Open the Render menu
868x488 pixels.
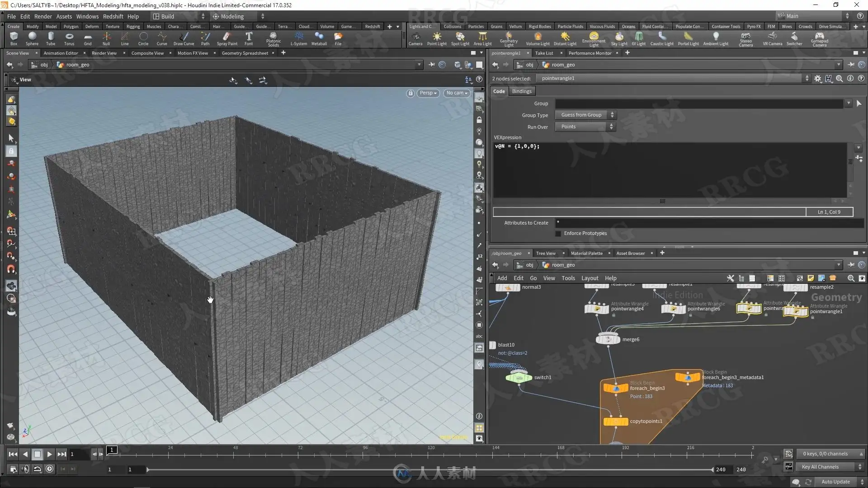(x=43, y=16)
